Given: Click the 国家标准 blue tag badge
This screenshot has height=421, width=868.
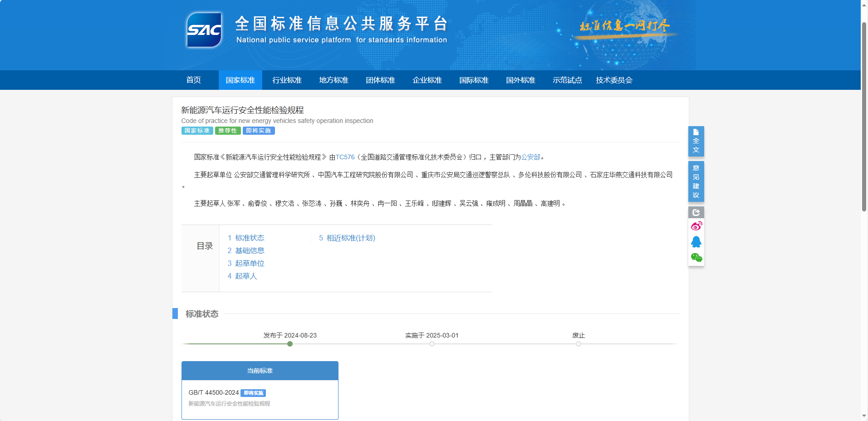Looking at the screenshot, I should (x=197, y=131).
